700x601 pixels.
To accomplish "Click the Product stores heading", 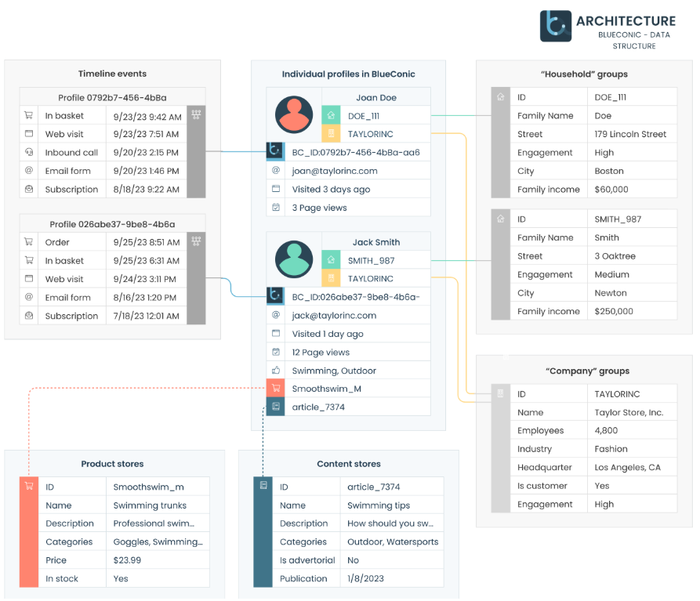I will (x=113, y=464).
